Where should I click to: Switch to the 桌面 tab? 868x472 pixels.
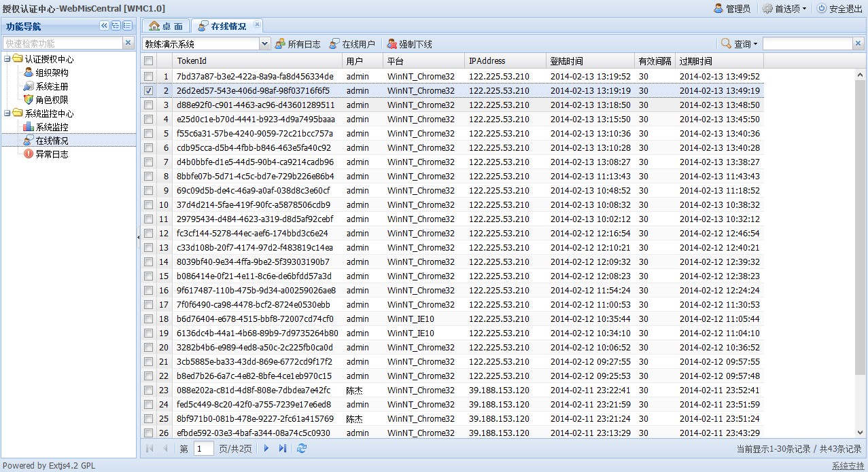click(166, 26)
